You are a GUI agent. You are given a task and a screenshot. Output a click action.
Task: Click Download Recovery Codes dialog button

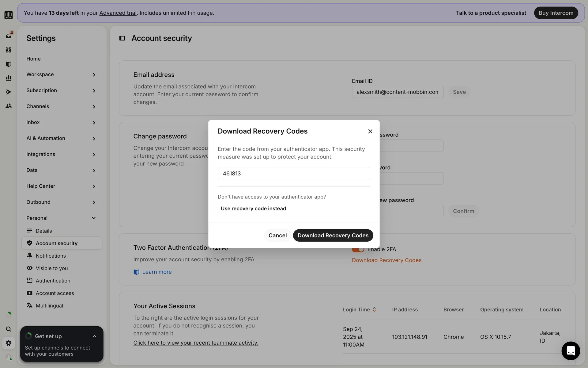[x=333, y=235]
